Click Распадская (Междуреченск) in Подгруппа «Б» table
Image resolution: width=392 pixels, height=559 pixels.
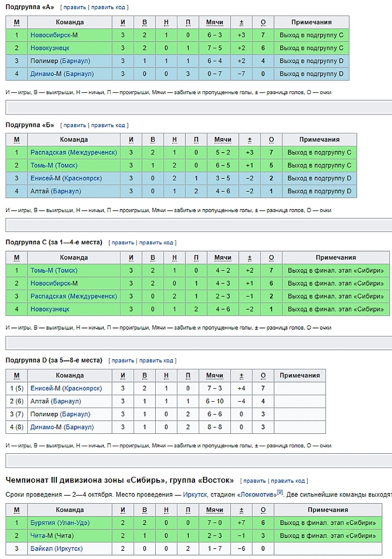74,153
